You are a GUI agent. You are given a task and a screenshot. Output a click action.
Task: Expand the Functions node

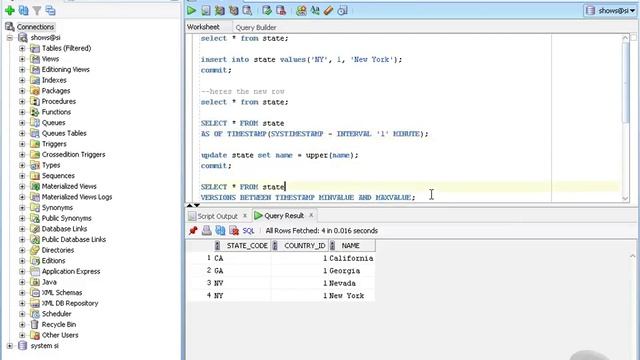click(x=22, y=112)
